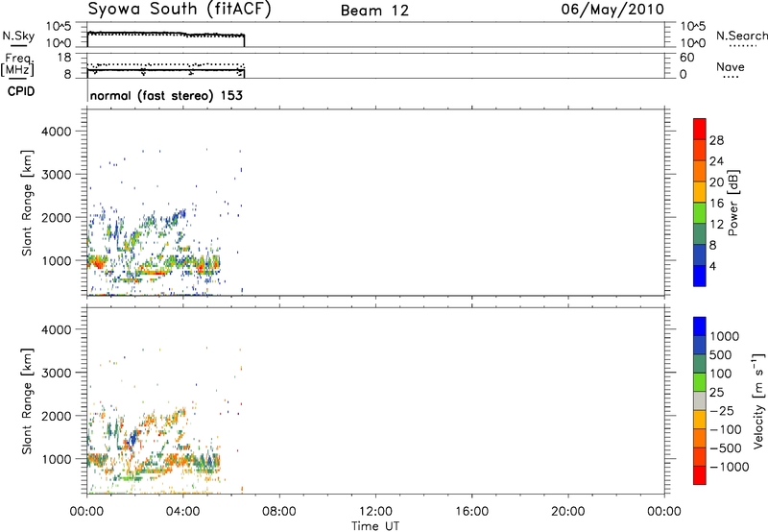
Task: Click "1000" tick on velocity panel range axis
Action: [x=57, y=459]
